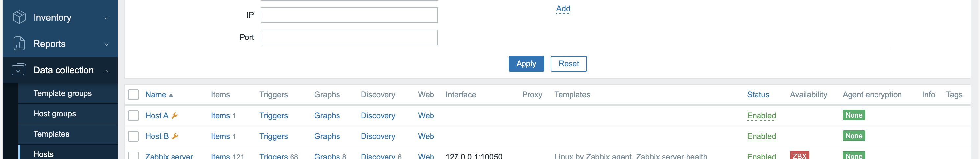Click the wrench icon next to Host A
This screenshot has width=980, height=159.
[x=175, y=115]
